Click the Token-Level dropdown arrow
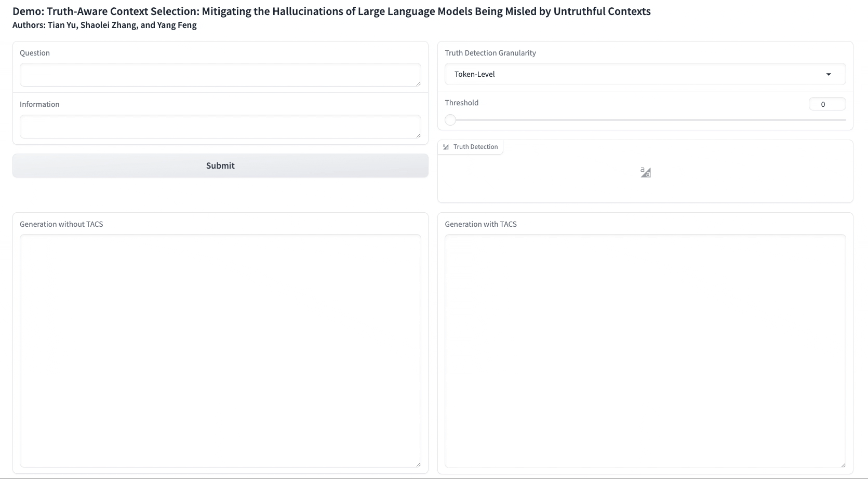868x479 pixels. 829,74
